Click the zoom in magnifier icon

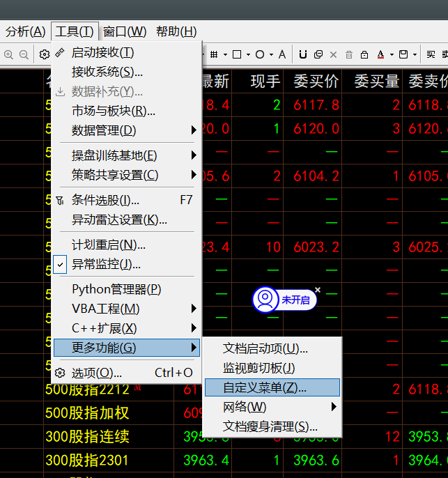(9, 54)
